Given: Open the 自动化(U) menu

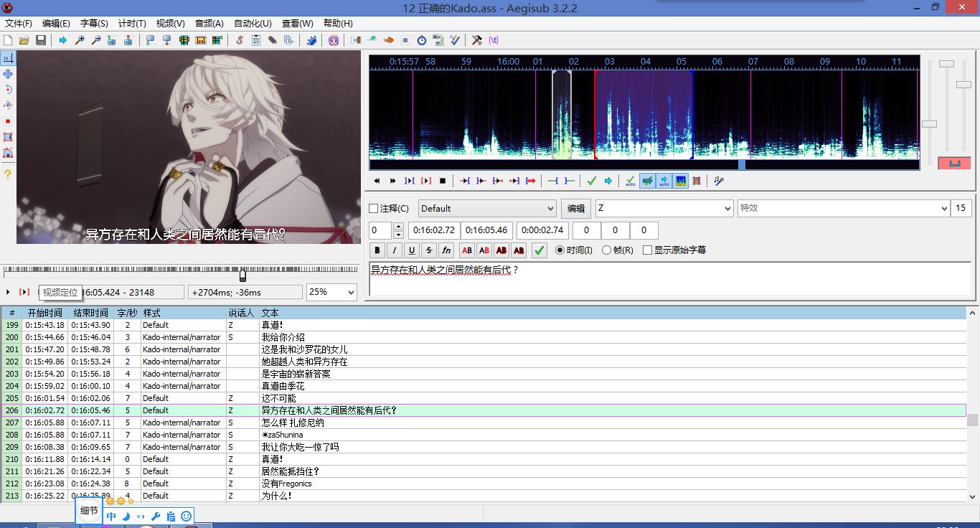Looking at the screenshot, I should click(253, 24).
